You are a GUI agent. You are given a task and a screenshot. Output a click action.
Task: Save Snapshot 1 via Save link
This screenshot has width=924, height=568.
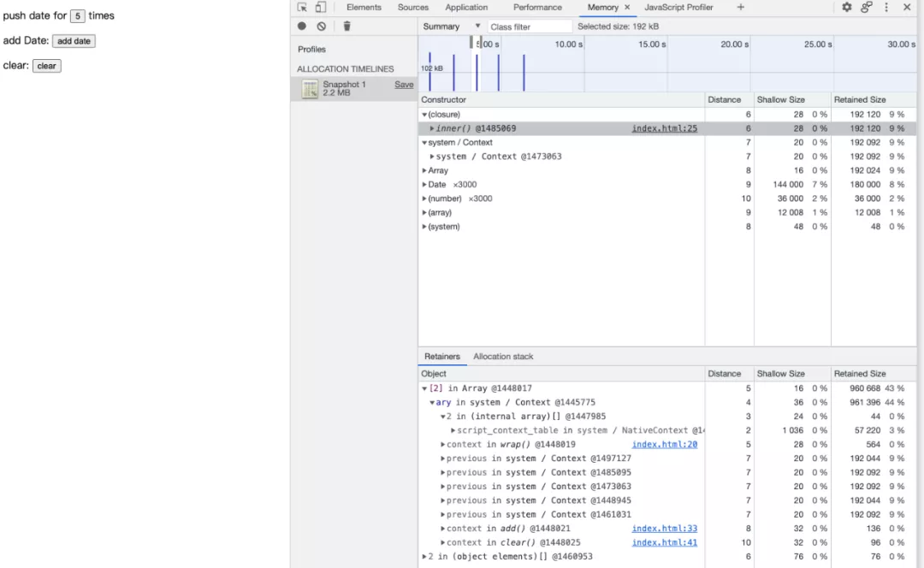[x=404, y=85]
